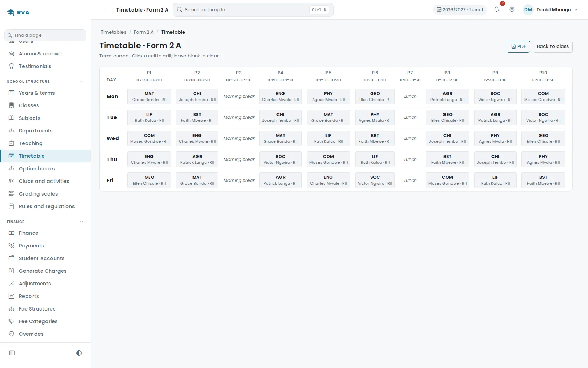
Task: Toggle the hamburger menu icon
Action: [x=104, y=9]
